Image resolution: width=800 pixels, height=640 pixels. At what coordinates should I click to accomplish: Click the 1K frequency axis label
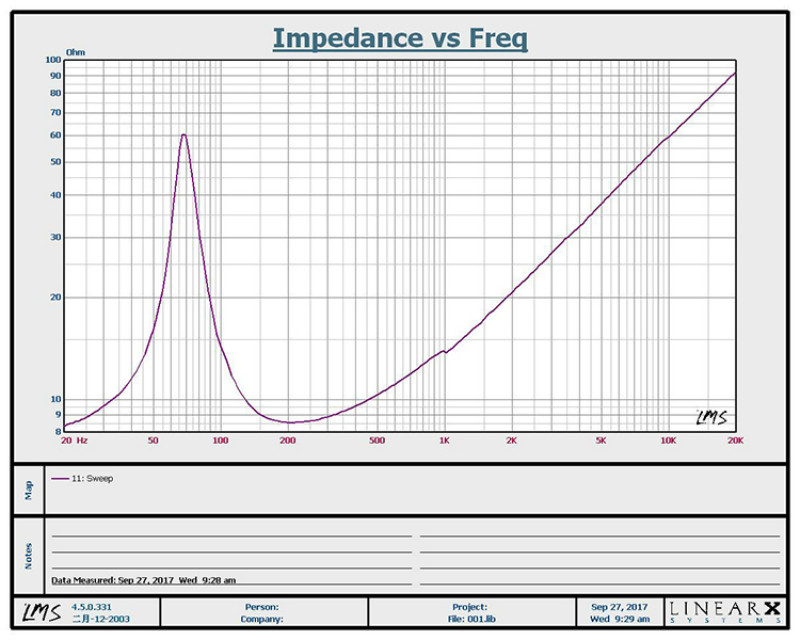(444, 439)
